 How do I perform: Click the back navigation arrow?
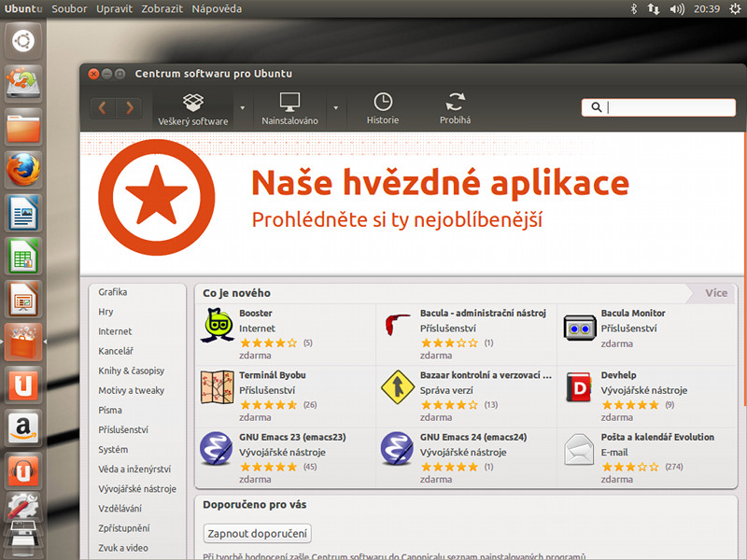[x=103, y=108]
